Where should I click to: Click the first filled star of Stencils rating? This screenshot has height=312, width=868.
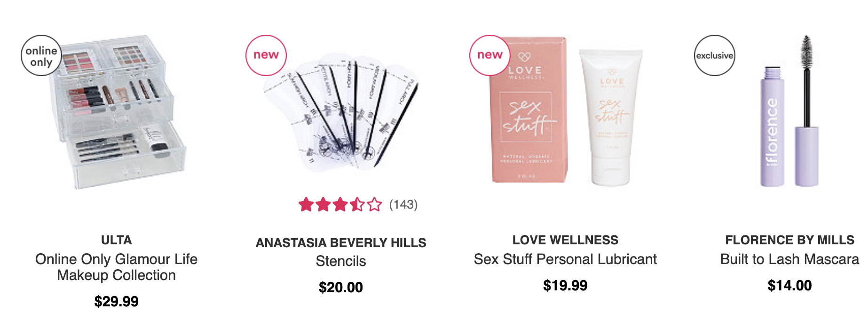click(x=306, y=204)
